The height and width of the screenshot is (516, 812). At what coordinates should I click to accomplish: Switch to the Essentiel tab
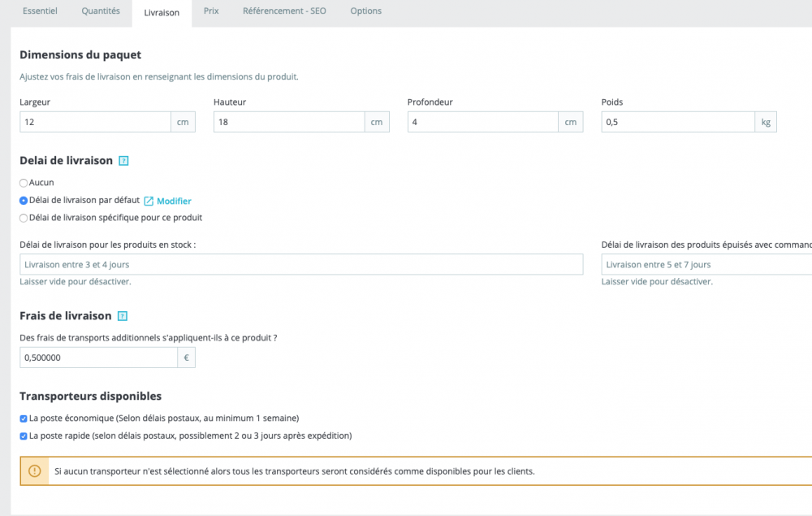(40, 11)
